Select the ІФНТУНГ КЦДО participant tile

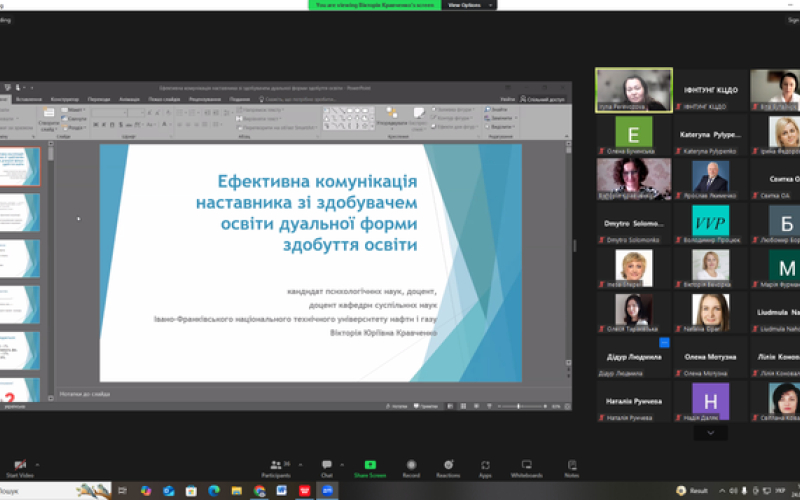[710, 90]
